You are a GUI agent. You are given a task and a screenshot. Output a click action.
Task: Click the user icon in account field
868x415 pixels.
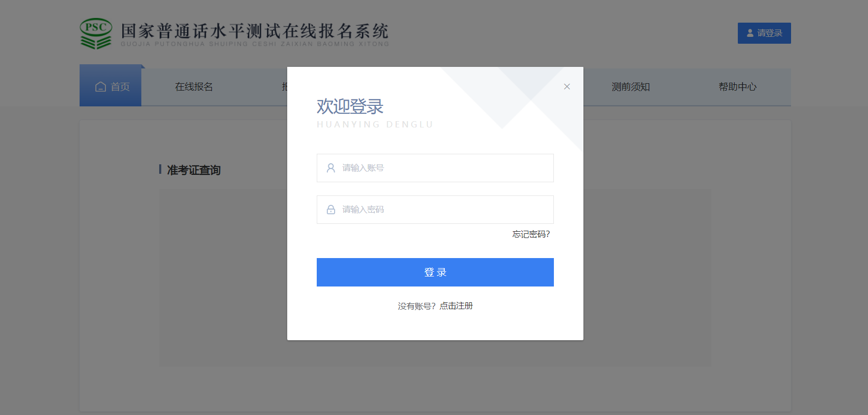[x=331, y=168]
